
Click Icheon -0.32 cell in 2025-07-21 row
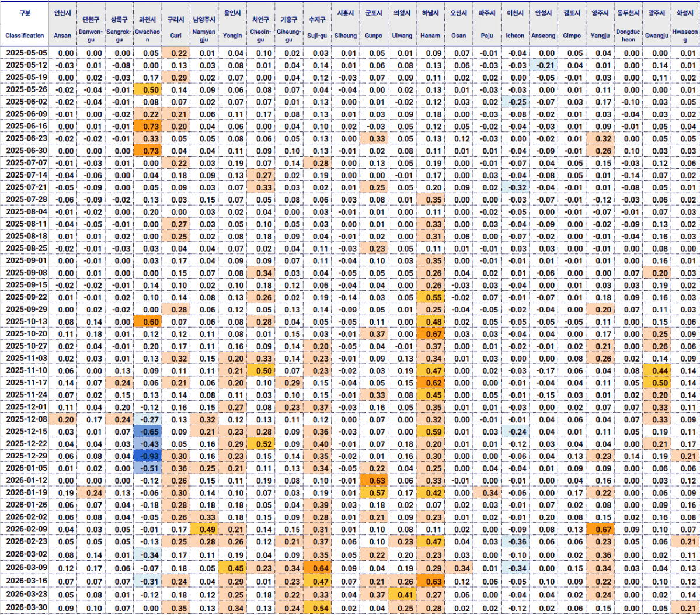click(x=515, y=187)
